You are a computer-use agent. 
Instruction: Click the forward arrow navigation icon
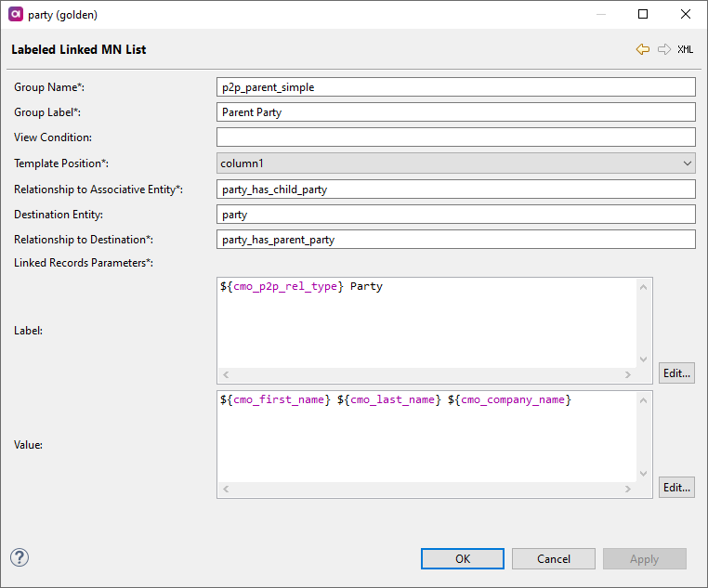tap(663, 50)
